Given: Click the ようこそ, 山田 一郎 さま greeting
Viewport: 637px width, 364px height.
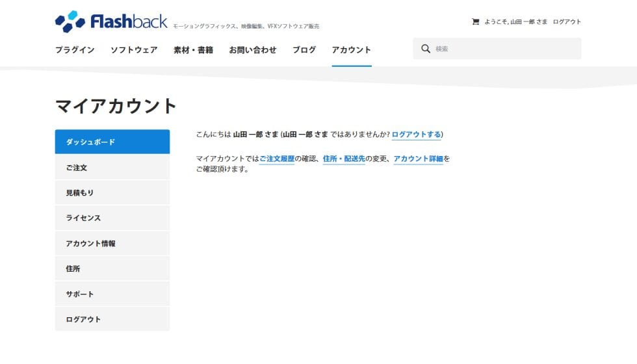Looking at the screenshot, I should pos(515,21).
